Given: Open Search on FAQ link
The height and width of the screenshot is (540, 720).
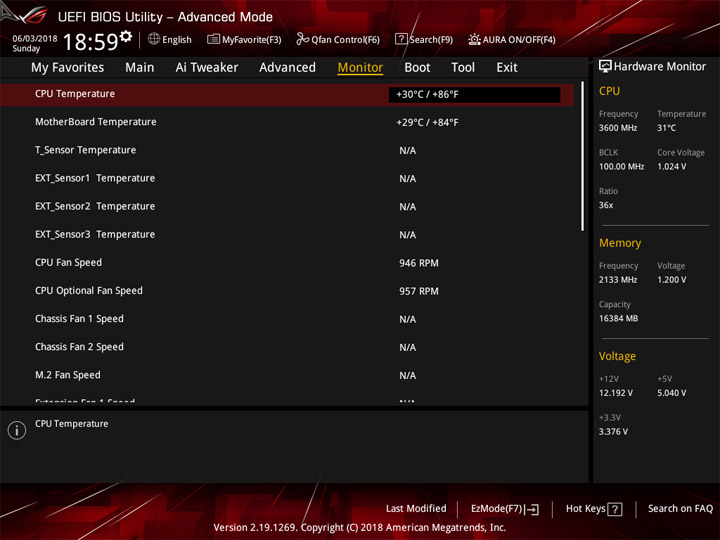Looking at the screenshot, I should (x=680, y=508).
